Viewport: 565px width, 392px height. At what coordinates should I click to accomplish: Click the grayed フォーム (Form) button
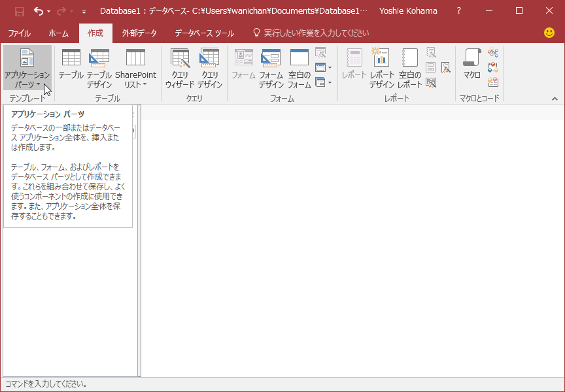click(x=243, y=65)
